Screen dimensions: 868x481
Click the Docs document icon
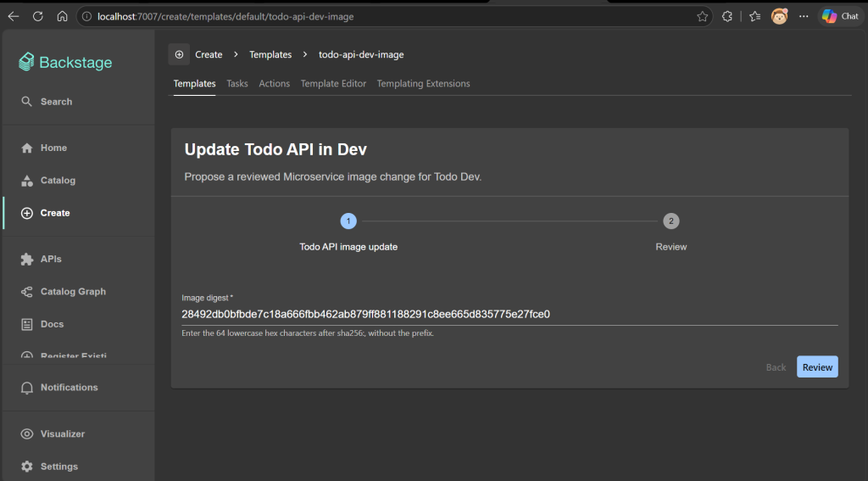26,324
